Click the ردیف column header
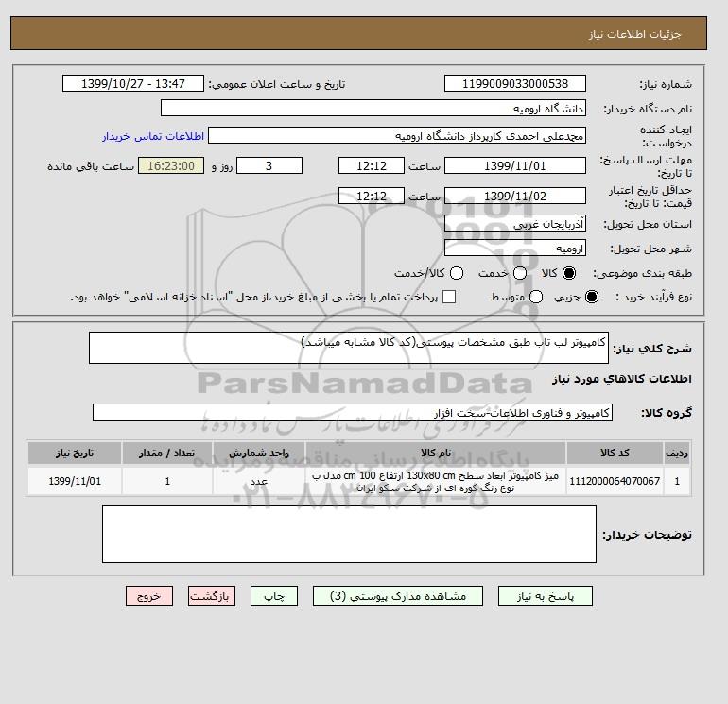728x704 pixels. coord(677,453)
